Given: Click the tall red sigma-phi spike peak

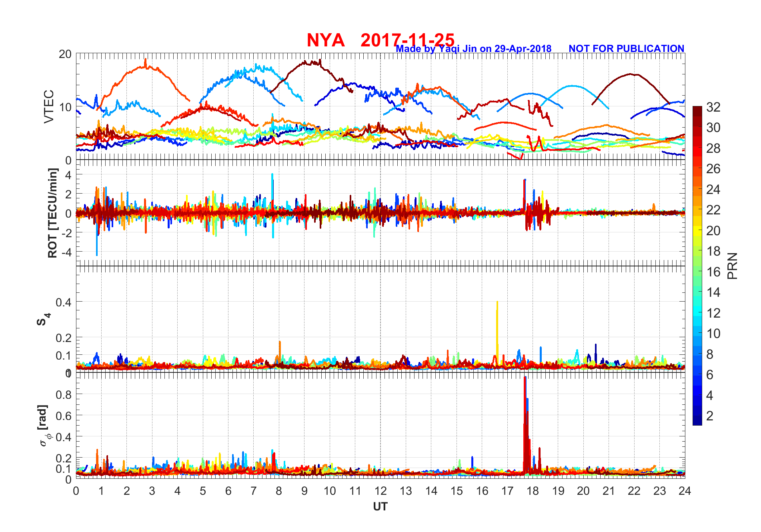Looking at the screenshot, I should click(525, 378).
